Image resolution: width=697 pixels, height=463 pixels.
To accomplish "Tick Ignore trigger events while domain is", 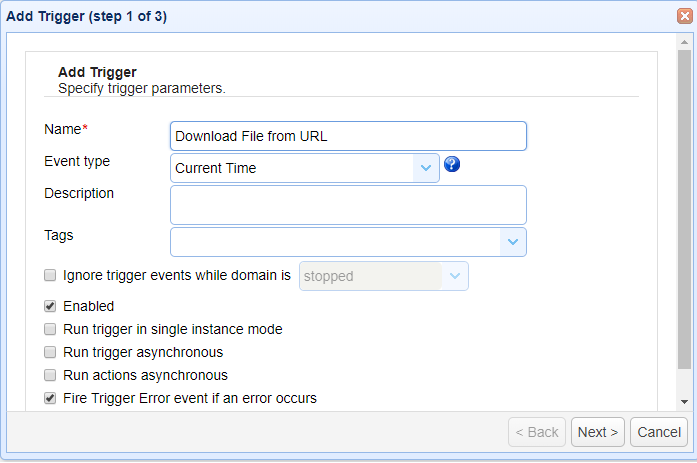I will pyautogui.click(x=50, y=275).
